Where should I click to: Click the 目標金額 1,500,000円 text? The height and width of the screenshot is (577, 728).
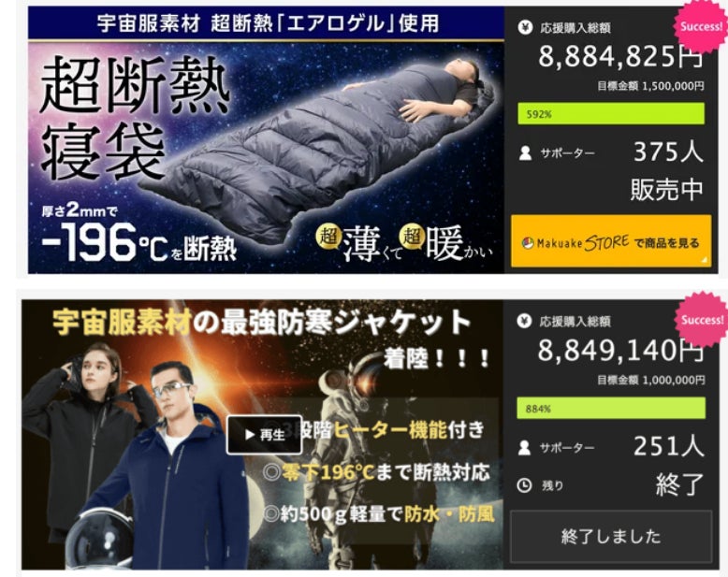(x=650, y=86)
